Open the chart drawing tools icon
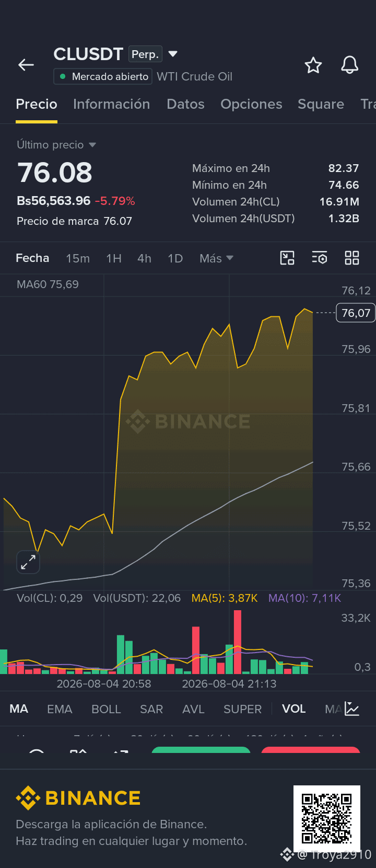 tap(287, 258)
